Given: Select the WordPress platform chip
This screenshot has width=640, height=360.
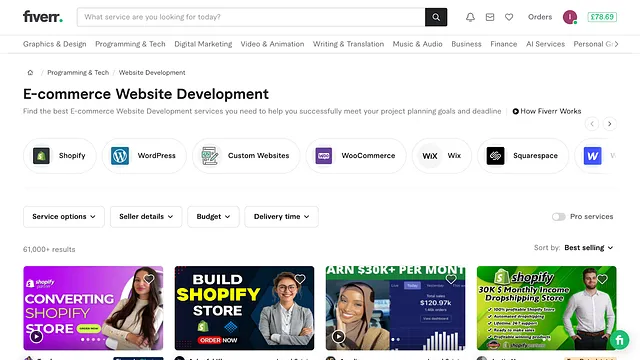Looking at the screenshot, I should tap(144, 156).
